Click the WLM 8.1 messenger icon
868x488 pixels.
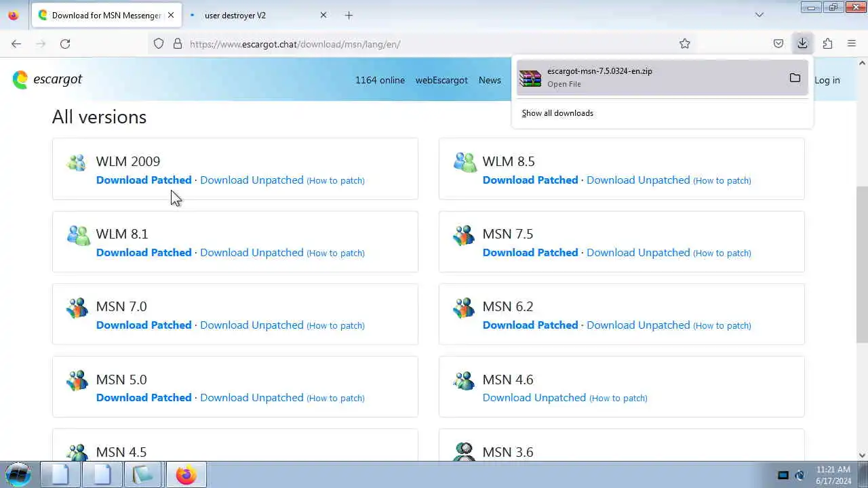coord(78,235)
